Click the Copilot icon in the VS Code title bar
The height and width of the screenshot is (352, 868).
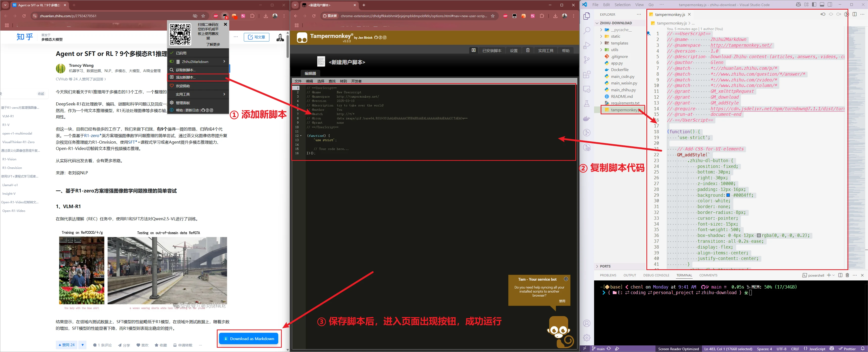tap(798, 5)
